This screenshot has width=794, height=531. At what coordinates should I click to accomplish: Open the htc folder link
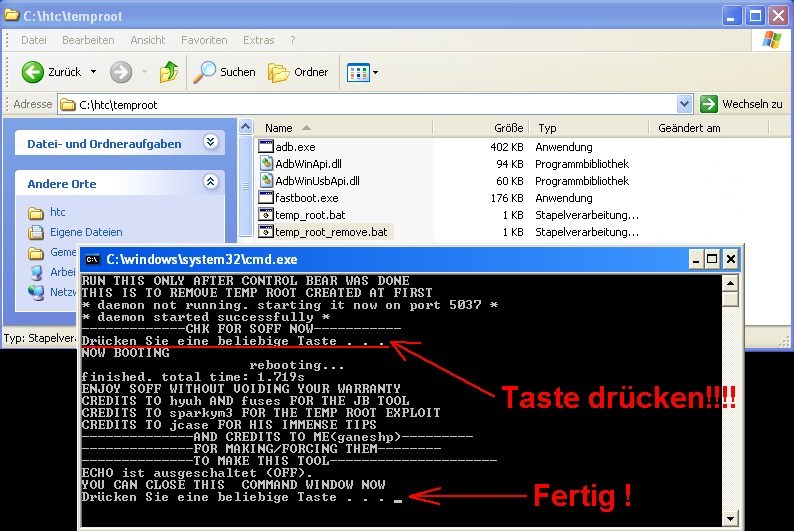(x=58, y=213)
